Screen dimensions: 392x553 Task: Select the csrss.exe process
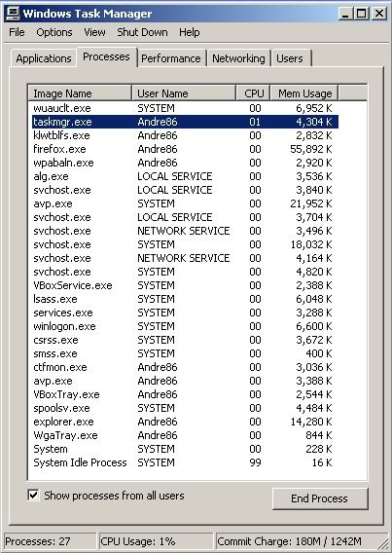pos(185,340)
